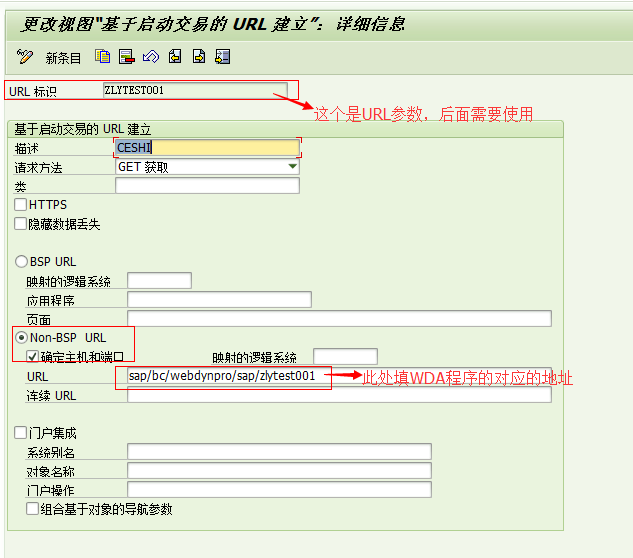Click the 新条目 new entries button
The height and width of the screenshot is (558, 633).
tap(63, 58)
